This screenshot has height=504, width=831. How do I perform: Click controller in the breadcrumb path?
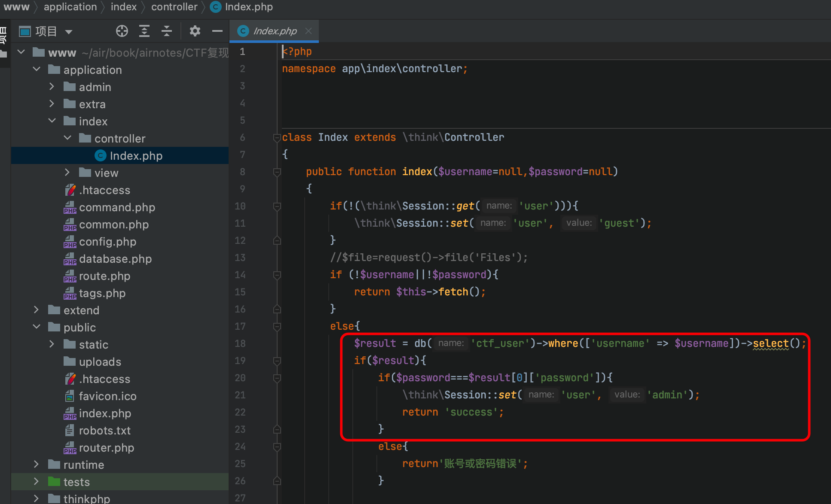tap(174, 7)
